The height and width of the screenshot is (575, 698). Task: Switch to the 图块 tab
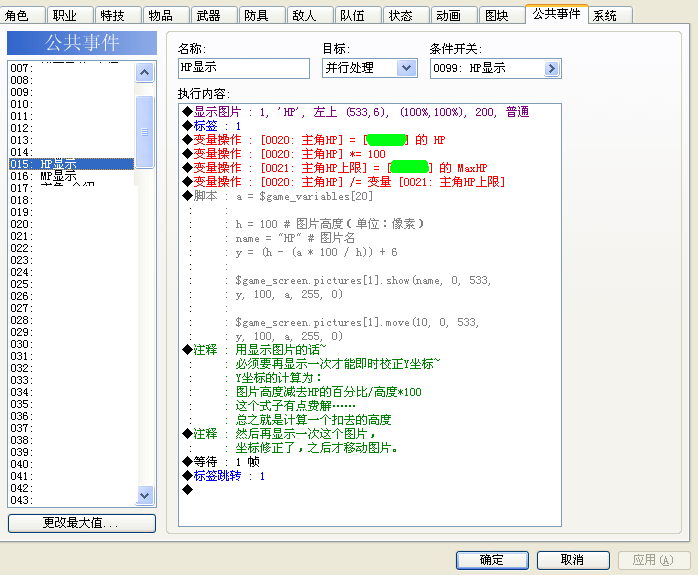pos(502,16)
